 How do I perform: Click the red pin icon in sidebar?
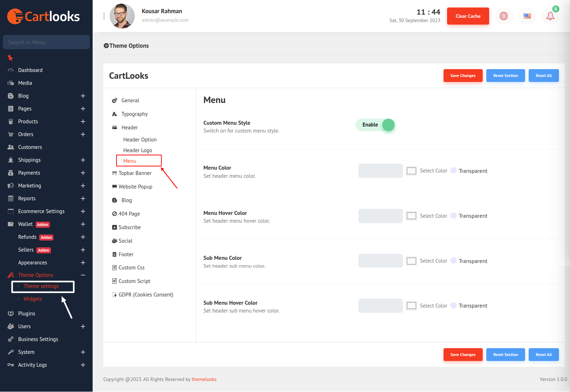[x=10, y=58]
